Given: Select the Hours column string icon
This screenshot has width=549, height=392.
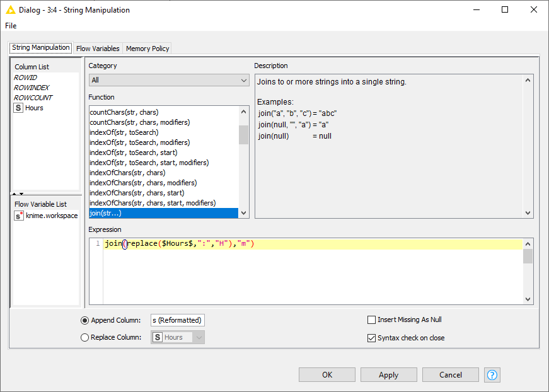Looking at the screenshot, I should coord(18,107).
